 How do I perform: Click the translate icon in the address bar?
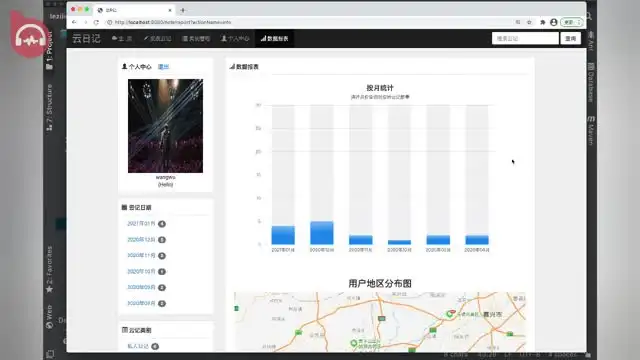coord(518,22)
